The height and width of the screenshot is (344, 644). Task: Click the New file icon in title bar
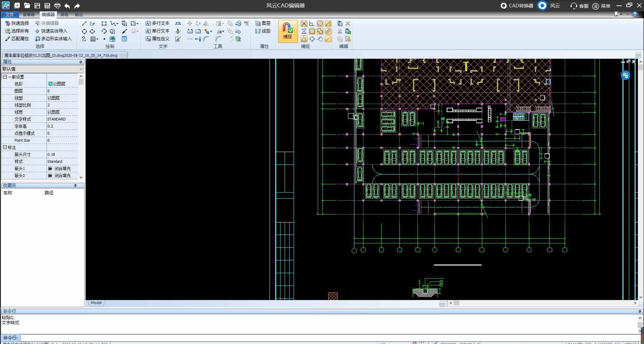point(17,6)
